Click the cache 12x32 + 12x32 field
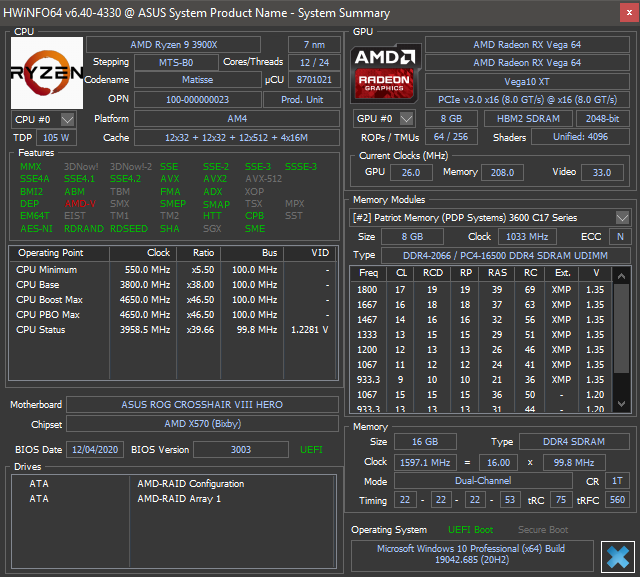640x577 pixels. 237,138
